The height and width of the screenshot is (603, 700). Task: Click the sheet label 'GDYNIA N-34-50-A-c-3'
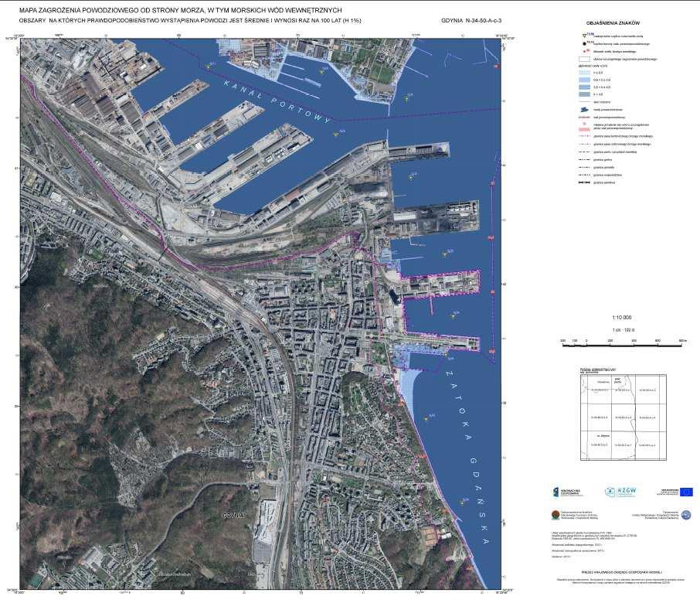471,21
